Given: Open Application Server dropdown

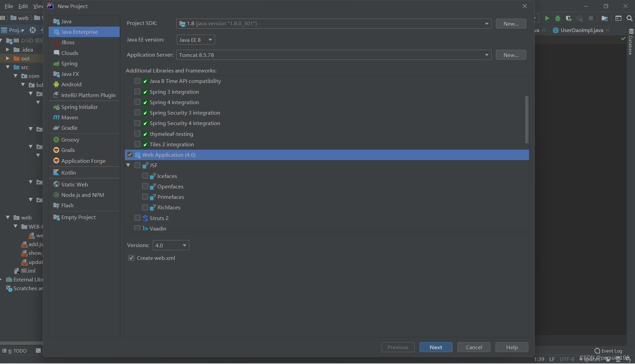Looking at the screenshot, I should (x=334, y=55).
